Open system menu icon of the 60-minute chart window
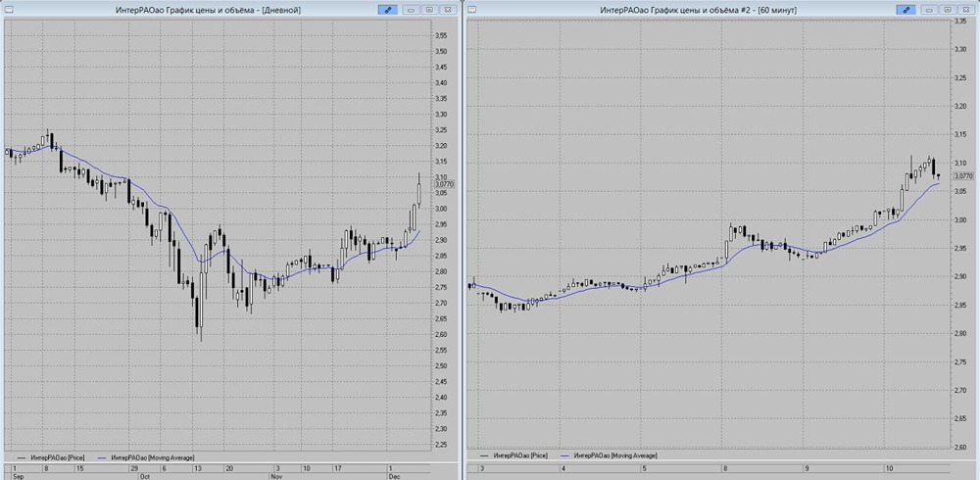Viewport: 980px width, 480px height. click(x=472, y=10)
